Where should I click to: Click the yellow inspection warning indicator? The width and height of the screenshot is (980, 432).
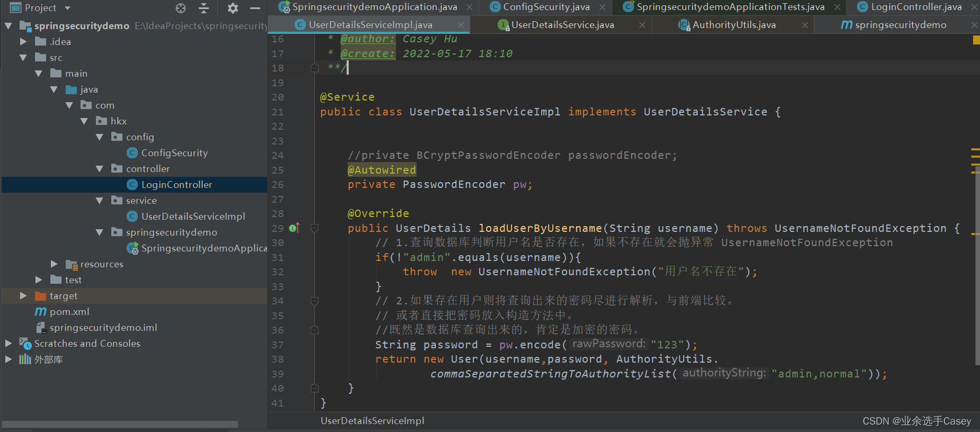pyautogui.click(x=976, y=40)
